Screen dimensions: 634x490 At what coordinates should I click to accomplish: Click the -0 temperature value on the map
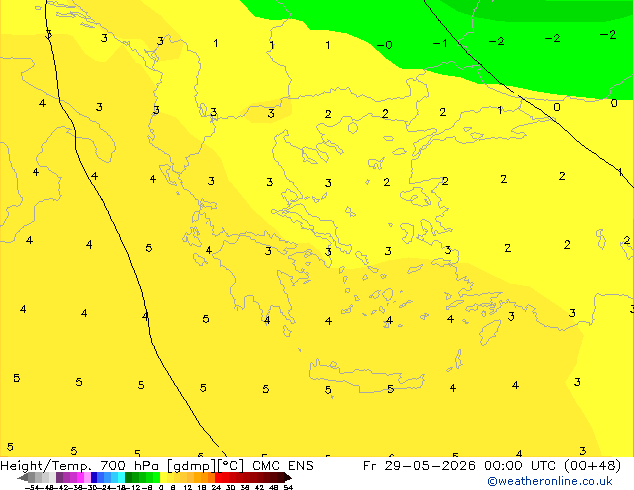coord(385,45)
